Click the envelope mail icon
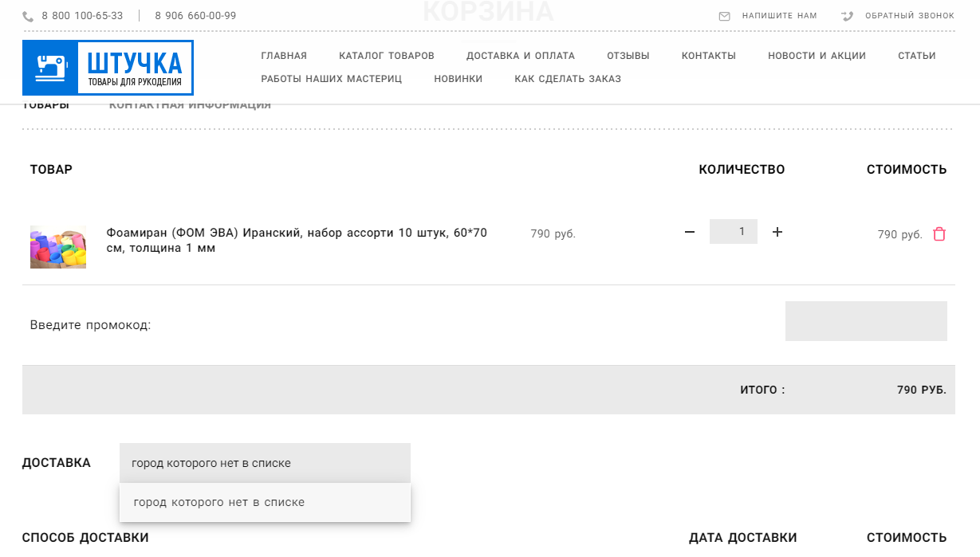 click(x=724, y=16)
